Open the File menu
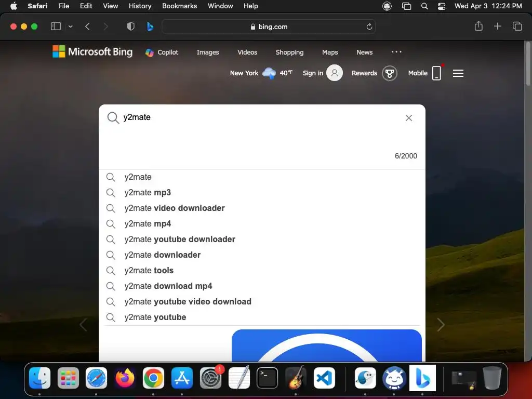This screenshot has width=532, height=399. (x=63, y=6)
